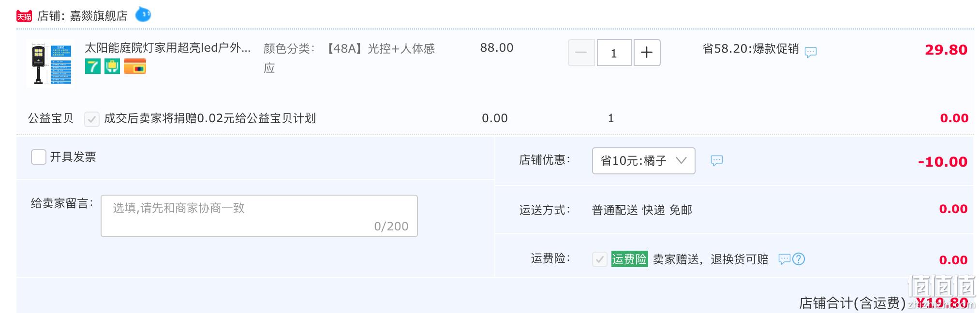Open the blue Wangwang chat icon
Image resolution: width=980 pixels, height=313 pixels.
click(x=143, y=14)
